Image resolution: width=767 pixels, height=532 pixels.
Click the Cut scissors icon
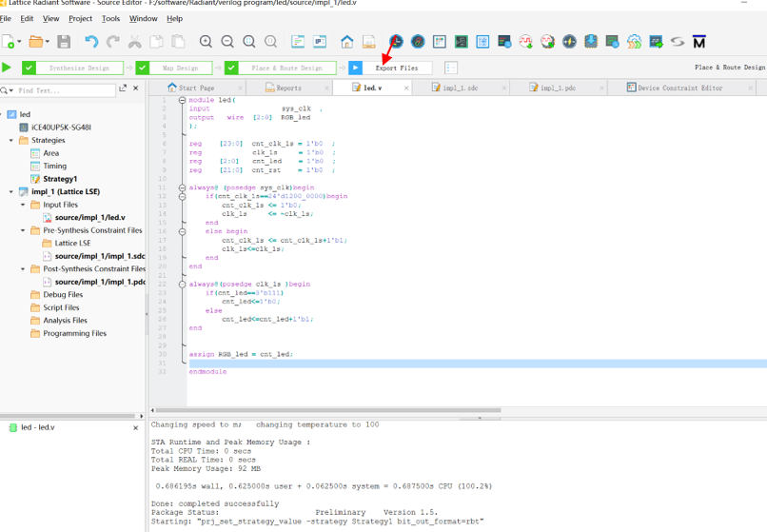point(134,42)
